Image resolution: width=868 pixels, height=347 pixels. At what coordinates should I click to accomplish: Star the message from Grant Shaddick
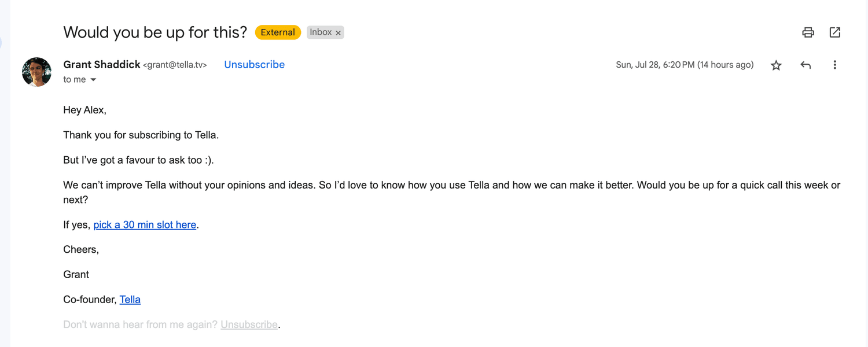(776, 65)
